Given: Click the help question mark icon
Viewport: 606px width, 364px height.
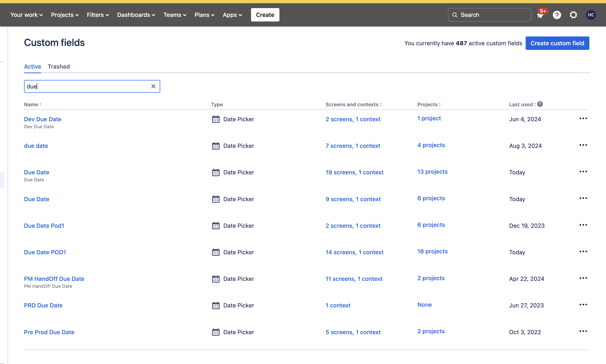Looking at the screenshot, I should coord(557,15).
